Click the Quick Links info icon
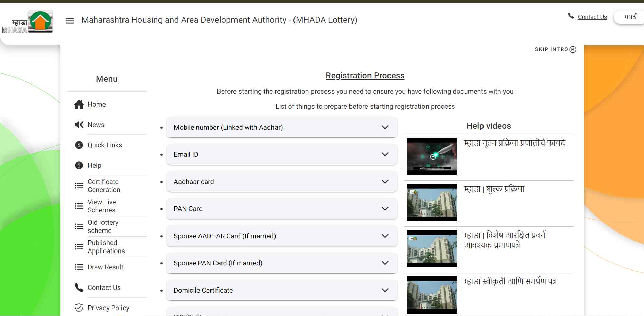 point(79,145)
